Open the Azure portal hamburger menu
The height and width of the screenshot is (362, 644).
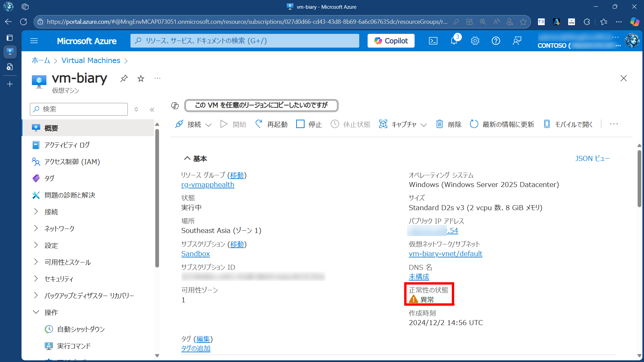click(x=34, y=41)
